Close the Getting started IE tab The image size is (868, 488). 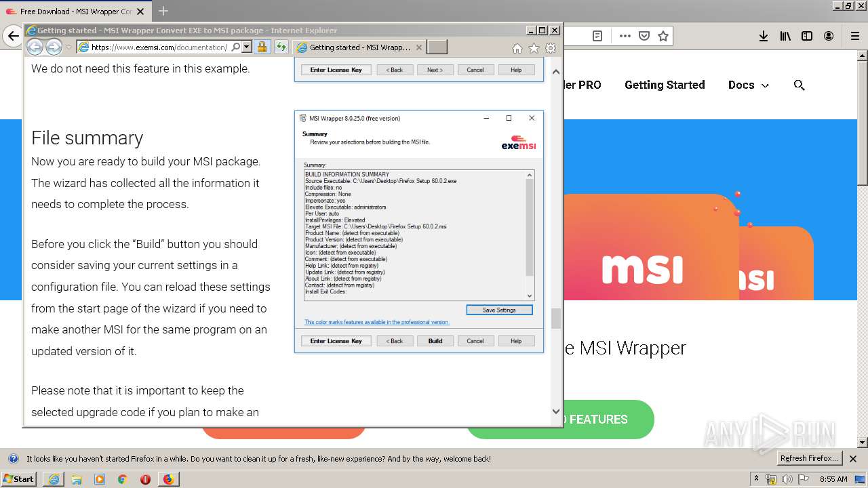tap(419, 47)
